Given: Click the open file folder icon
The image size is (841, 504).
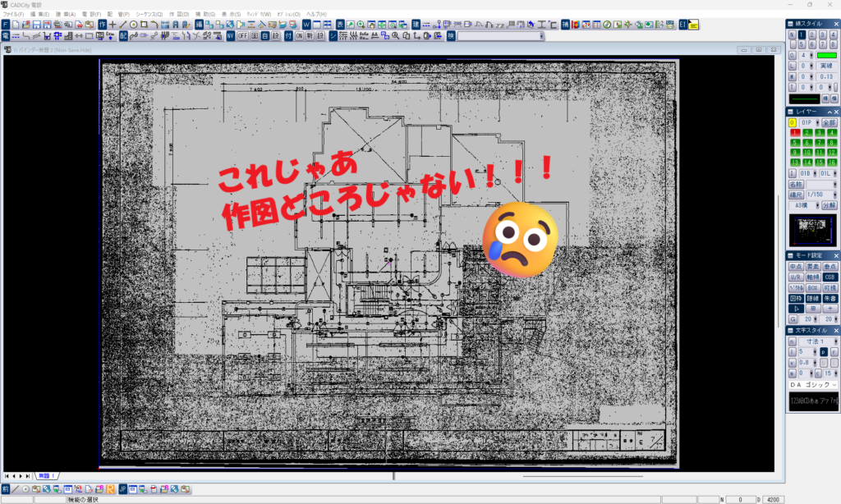Looking at the screenshot, I should coord(26,25).
